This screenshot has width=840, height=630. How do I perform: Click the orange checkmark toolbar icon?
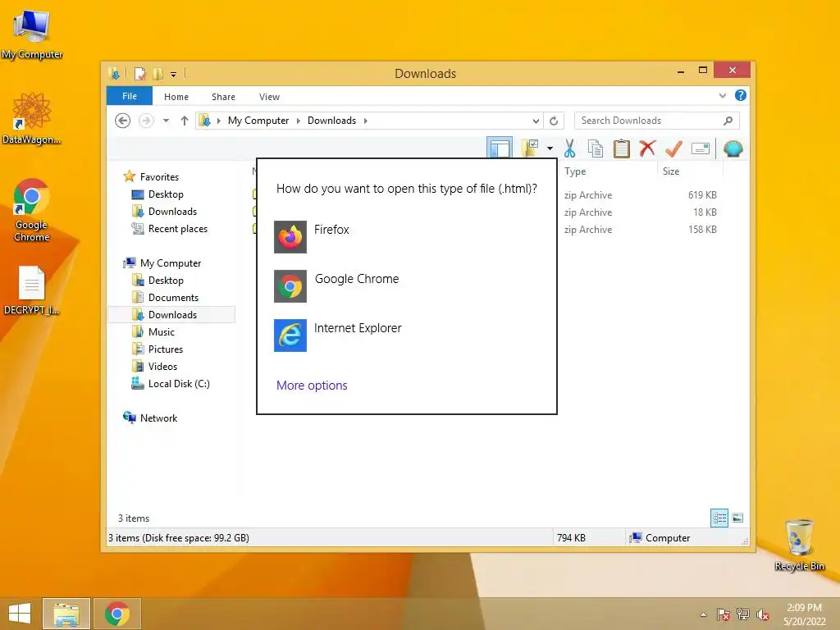tap(673, 148)
